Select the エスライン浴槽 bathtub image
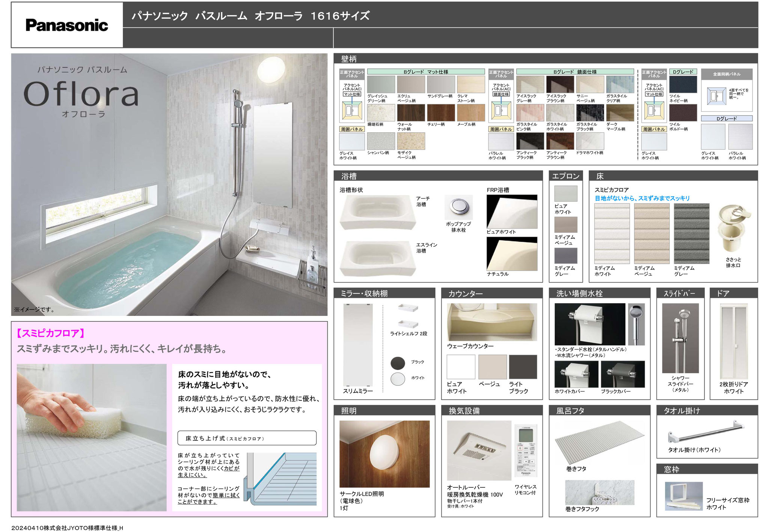This screenshot has width=769, height=532. (377, 258)
